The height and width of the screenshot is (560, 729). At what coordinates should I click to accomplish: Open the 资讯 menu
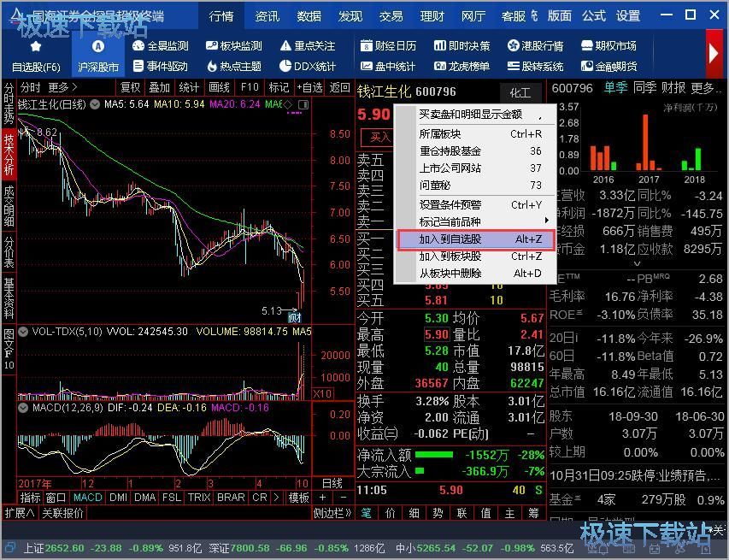[267, 15]
